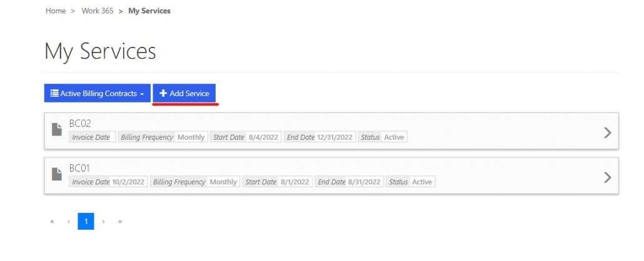
Task: Click the plus icon on Add Service
Action: 163,94
